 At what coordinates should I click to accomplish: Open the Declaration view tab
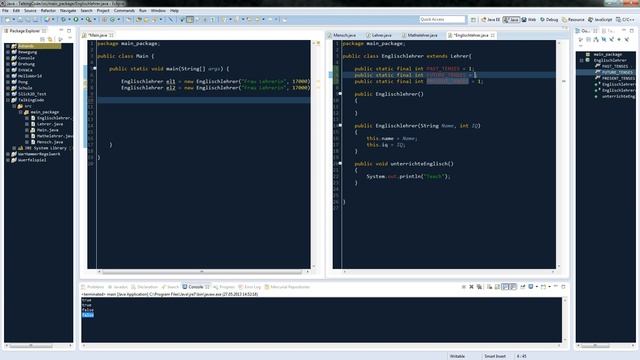pos(144,287)
